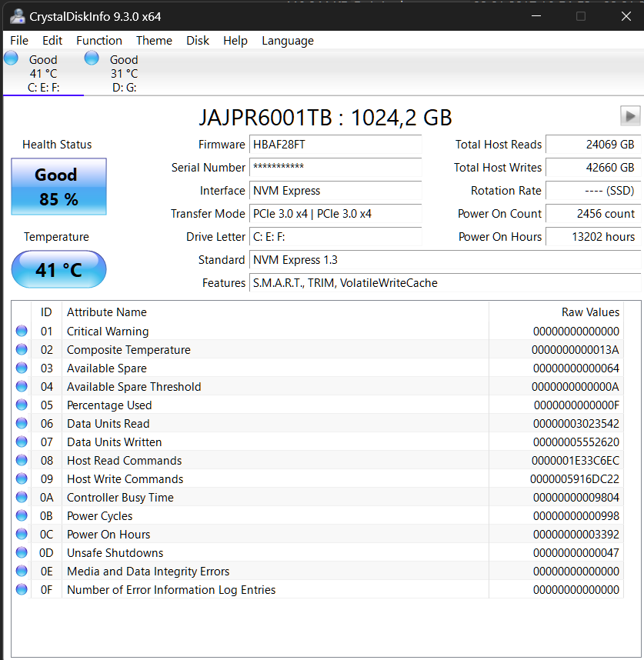Click the Firmware field HBAF28FT
Screen dimensions: 644x660
(335, 145)
